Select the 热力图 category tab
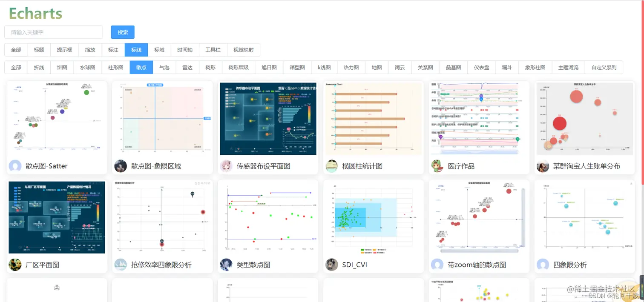 tap(351, 67)
